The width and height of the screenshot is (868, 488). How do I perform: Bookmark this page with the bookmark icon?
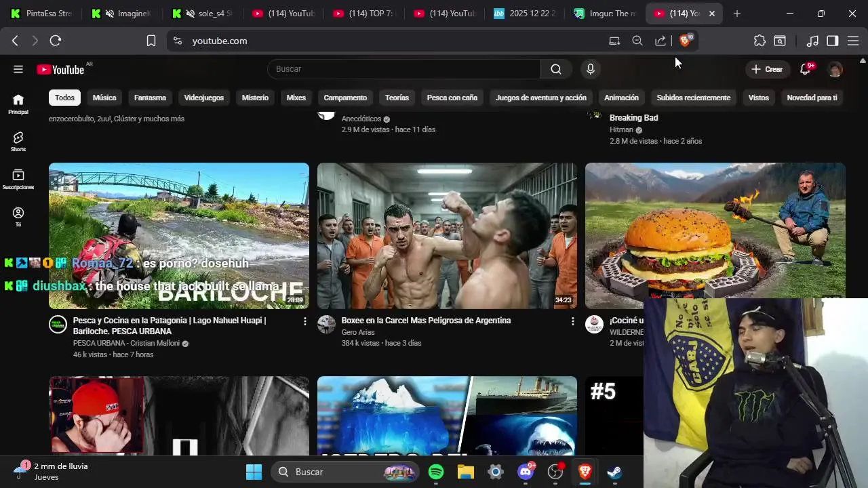tap(151, 41)
